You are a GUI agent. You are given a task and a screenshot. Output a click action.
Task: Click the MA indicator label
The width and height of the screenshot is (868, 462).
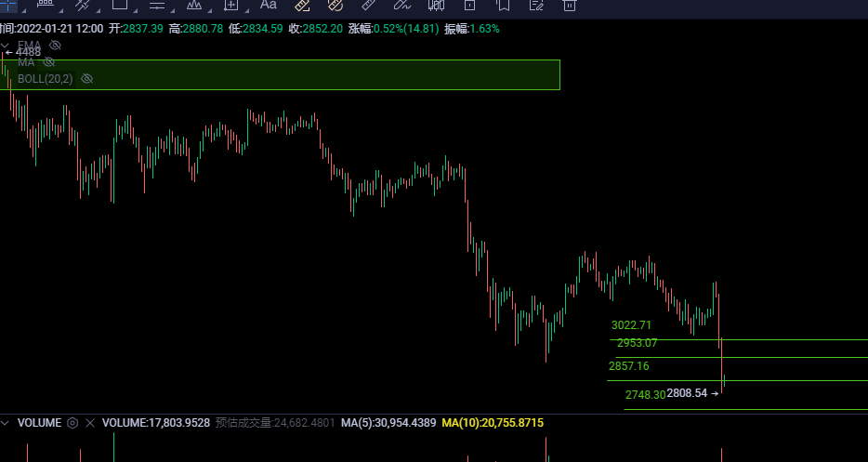26,62
